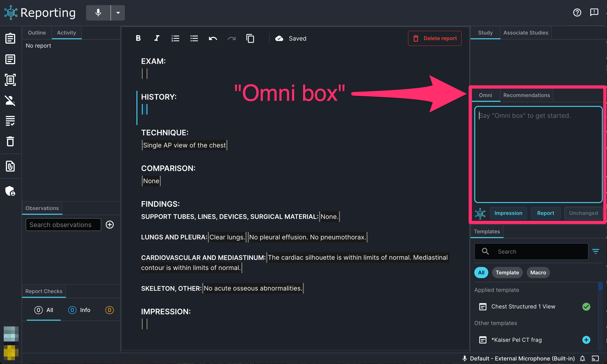607x364 pixels.
Task: Select the Template filter chip
Action: coord(507,273)
